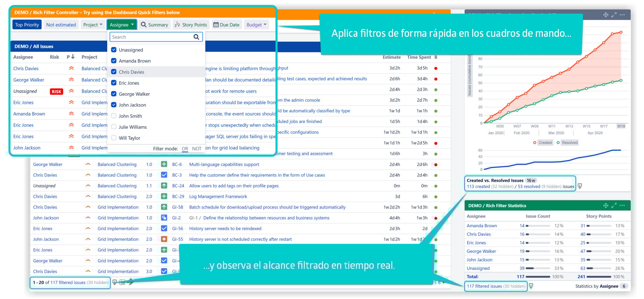The width and height of the screenshot is (644, 299).
Task: Open the chart gadget's three-dot options menu
Action: 622,15
